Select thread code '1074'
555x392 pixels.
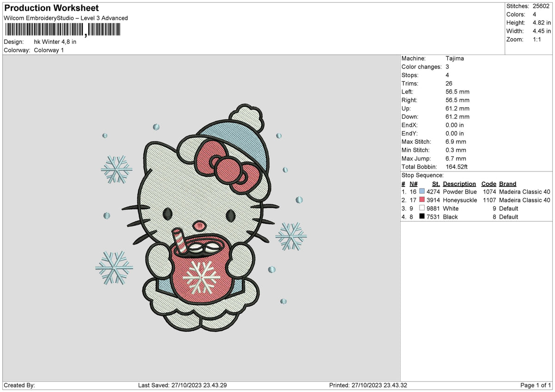[489, 192]
